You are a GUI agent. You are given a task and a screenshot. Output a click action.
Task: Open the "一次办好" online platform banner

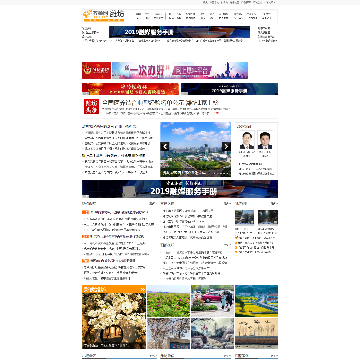180,70
